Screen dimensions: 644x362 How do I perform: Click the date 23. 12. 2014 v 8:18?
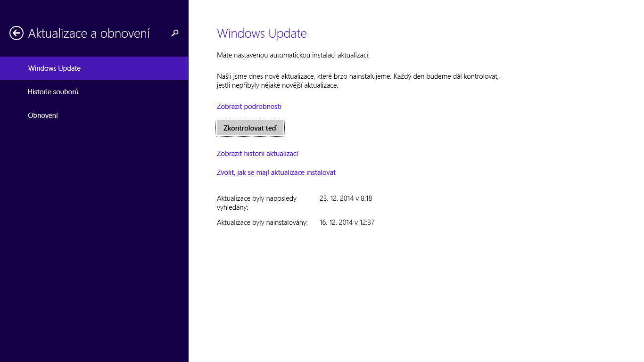tap(346, 198)
